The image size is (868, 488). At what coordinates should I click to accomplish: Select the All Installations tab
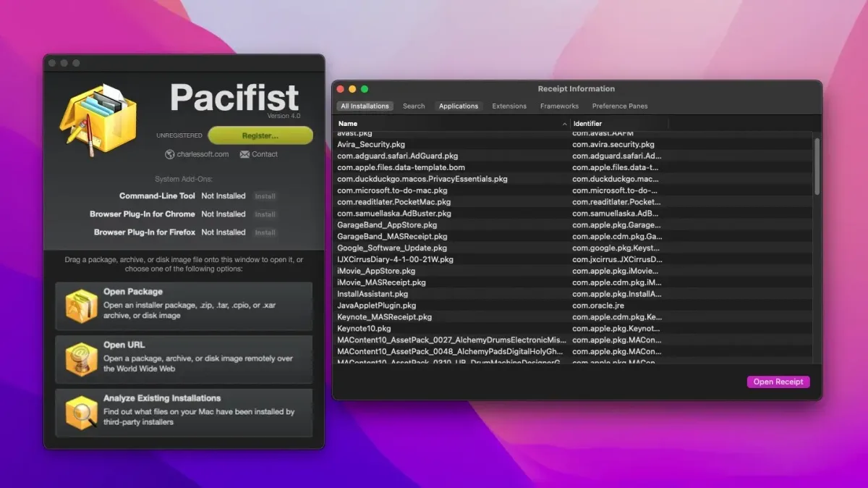click(365, 106)
